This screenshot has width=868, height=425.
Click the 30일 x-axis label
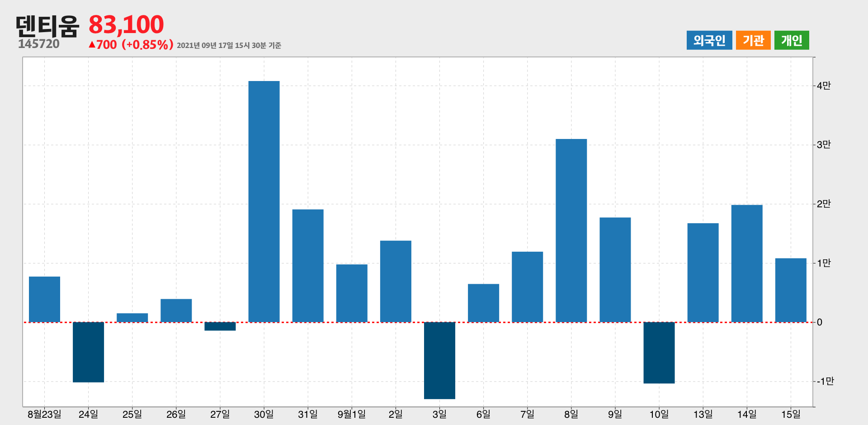[x=264, y=414]
